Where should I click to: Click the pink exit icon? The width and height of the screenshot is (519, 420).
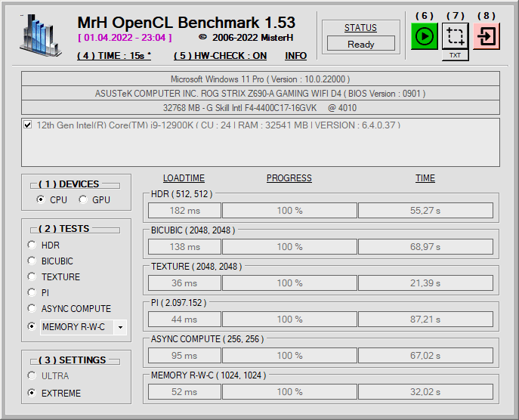point(487,36)
